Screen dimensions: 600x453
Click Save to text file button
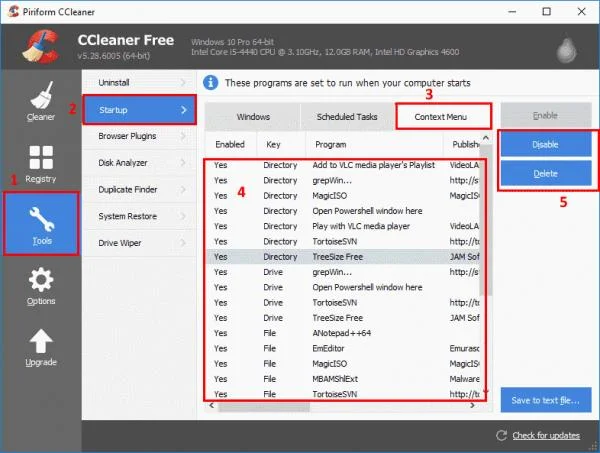(546, 400)
